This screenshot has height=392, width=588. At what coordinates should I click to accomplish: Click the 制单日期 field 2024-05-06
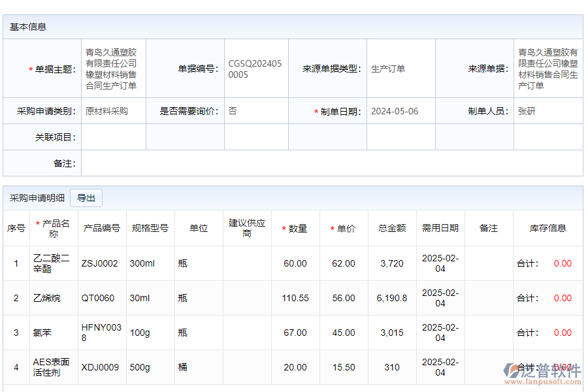400,111
